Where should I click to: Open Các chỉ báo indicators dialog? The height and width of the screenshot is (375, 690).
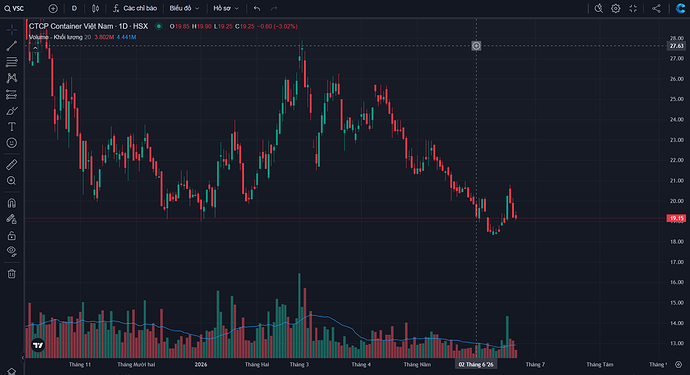(x=135, y=8)
